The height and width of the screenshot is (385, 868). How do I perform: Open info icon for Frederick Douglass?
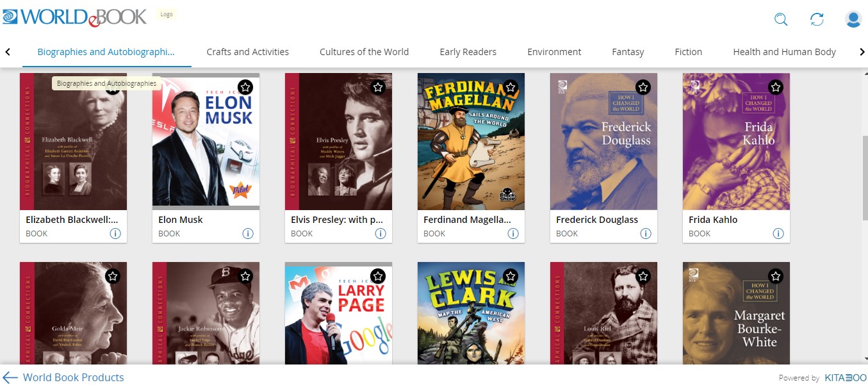point(646,233)
